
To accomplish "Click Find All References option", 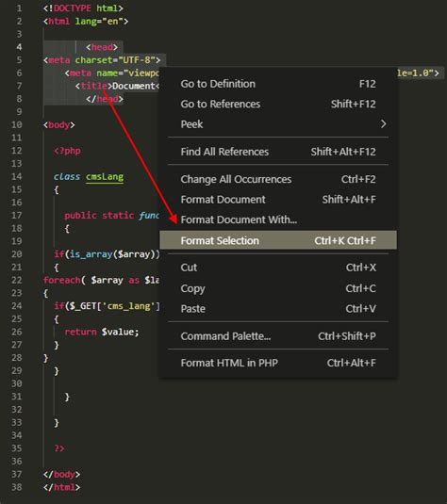I will point(278,152).
